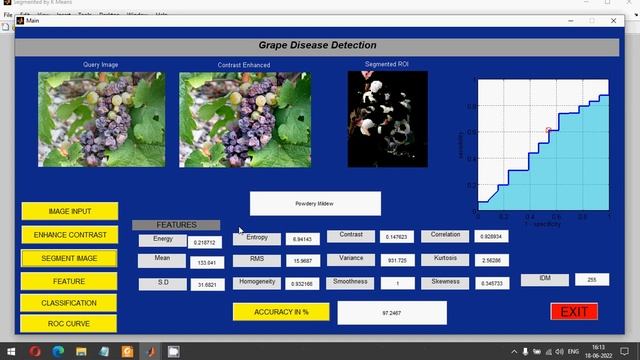Select the Query Image thumbnail
The image size is (640, 360).
(x=102, y=120)
